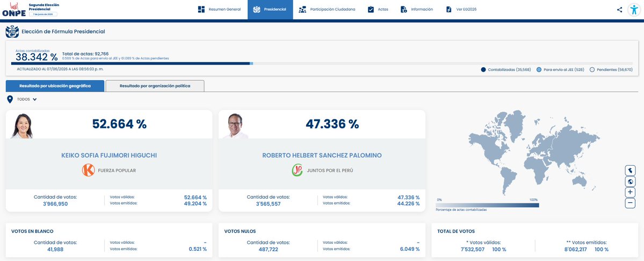Click the 52.664 % result figure
The image size is (644, 261).
[119, 124]
